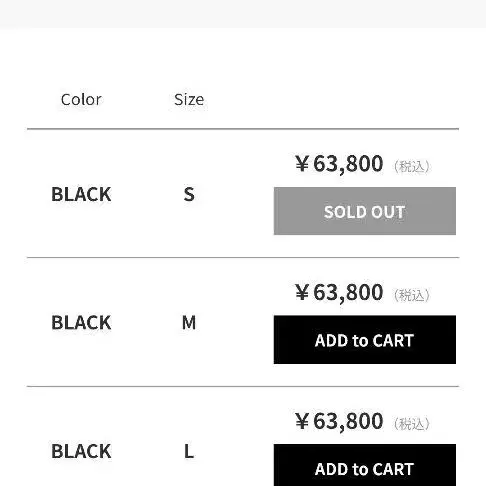Viewport: 486px width, 486px height.
Task: Click the yen symbol in size M price
Action: coord(302,293)
